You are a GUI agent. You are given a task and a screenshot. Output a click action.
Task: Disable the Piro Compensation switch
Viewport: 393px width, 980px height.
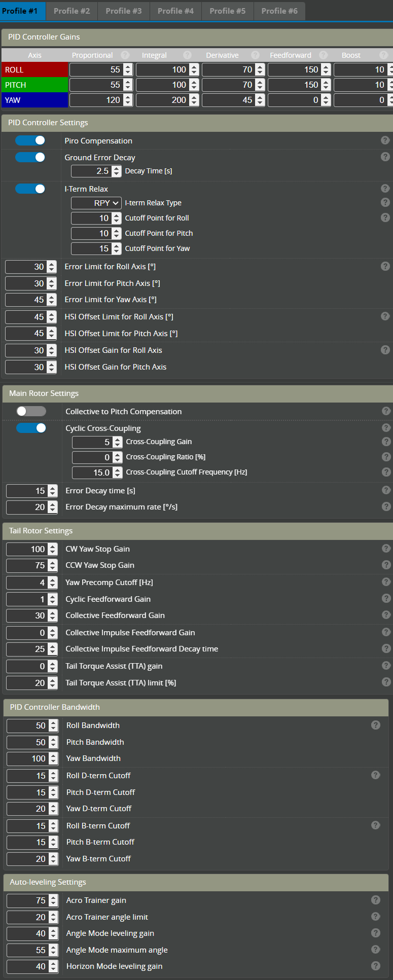pos(30,140)
